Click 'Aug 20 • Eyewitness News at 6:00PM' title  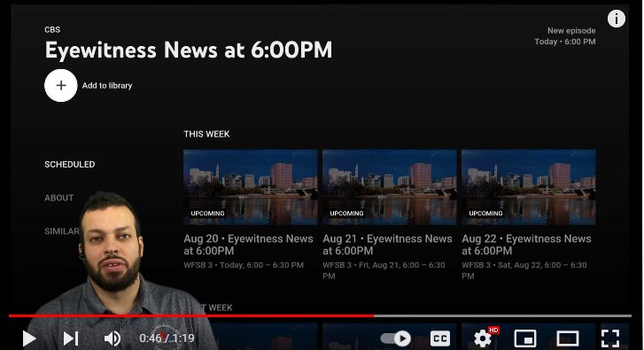[249, 245]
